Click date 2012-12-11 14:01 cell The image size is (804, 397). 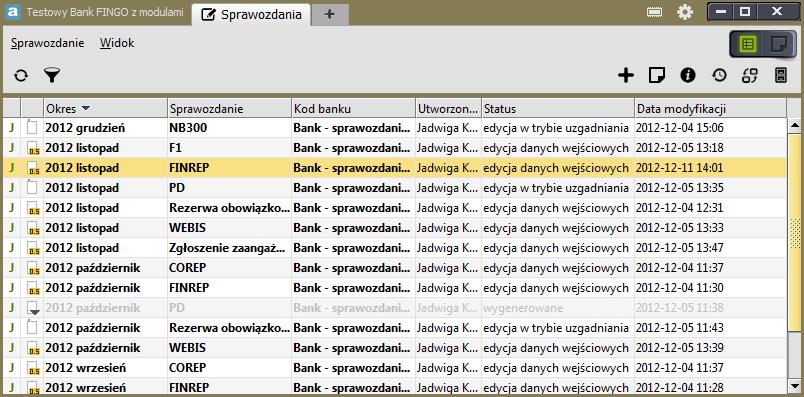point(710,168)
